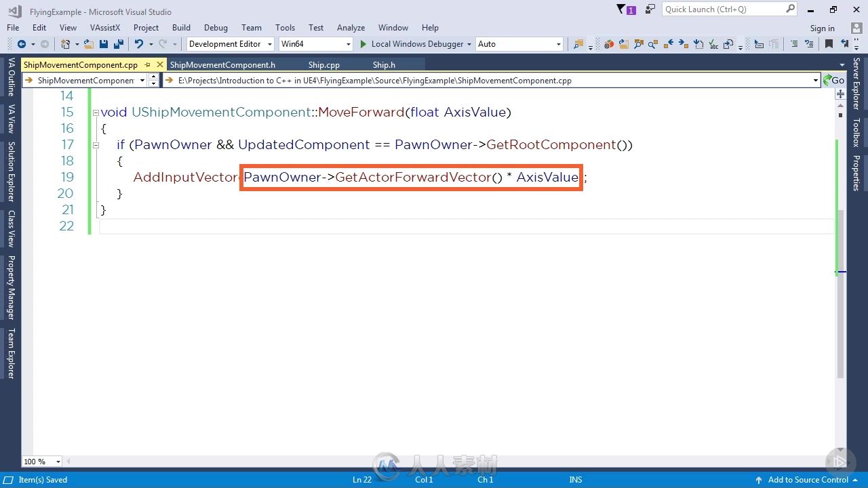Screen dimensions: 868x488
Task: Open the Solution Explorer side tab
Action: click(x=11, y=171)
